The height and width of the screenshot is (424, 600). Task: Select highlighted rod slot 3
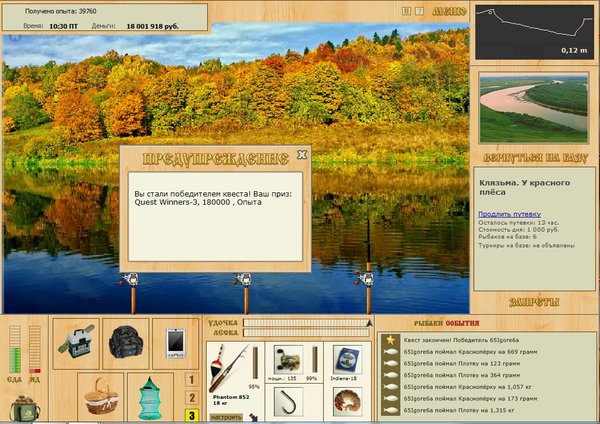point(192,416)
